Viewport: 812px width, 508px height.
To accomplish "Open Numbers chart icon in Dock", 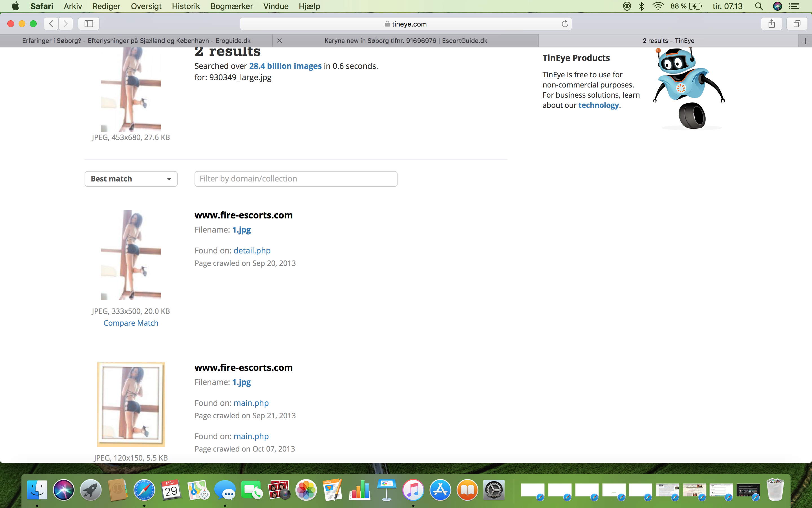I will pos(360,490).
